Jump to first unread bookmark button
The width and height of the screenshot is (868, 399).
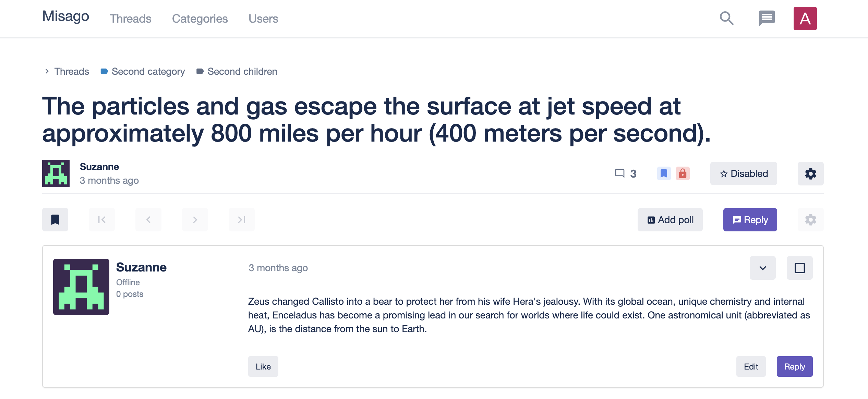[x=55, y=220]
